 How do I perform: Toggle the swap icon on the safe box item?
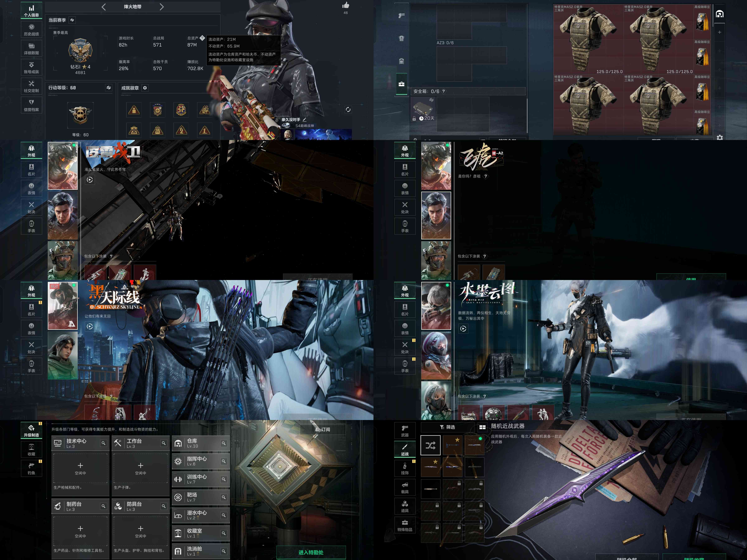click(x=431, y=100)
